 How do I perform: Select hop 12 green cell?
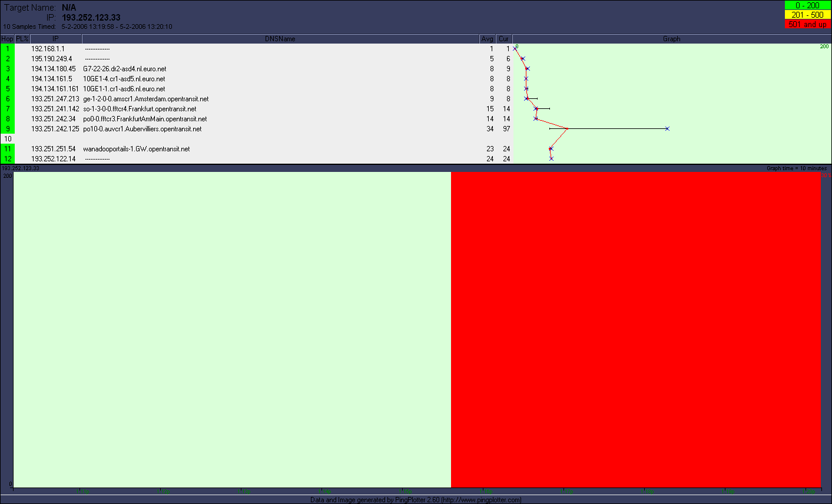8,159
